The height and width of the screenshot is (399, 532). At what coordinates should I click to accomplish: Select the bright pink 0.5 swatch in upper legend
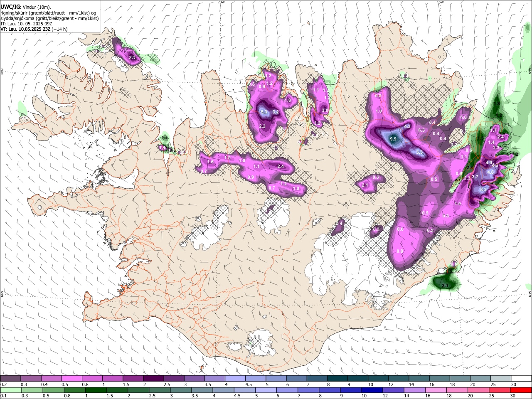click(x=71, y=379)
